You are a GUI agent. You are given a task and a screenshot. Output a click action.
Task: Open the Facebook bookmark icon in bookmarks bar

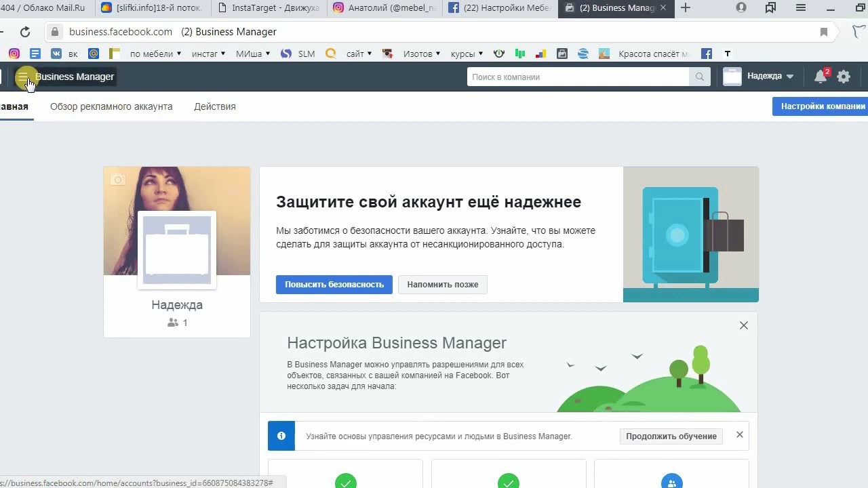(x=706, y=54)
